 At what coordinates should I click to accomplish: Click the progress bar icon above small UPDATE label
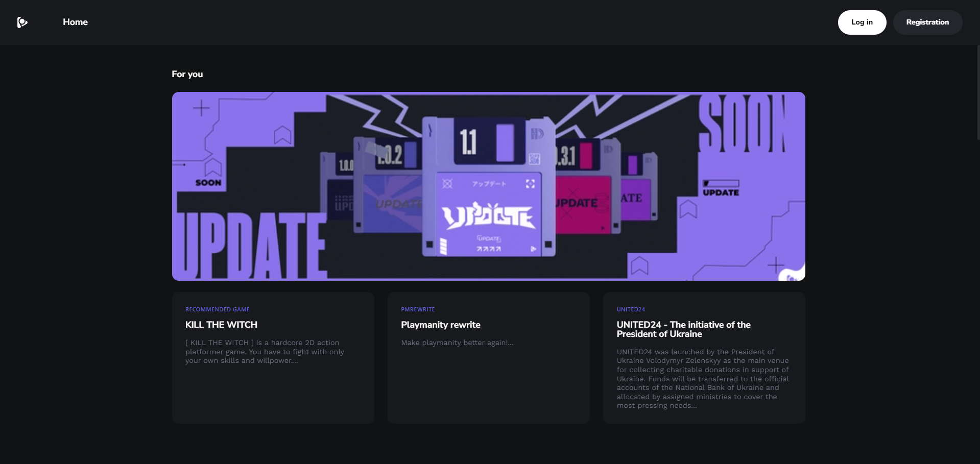coord(721,183)
